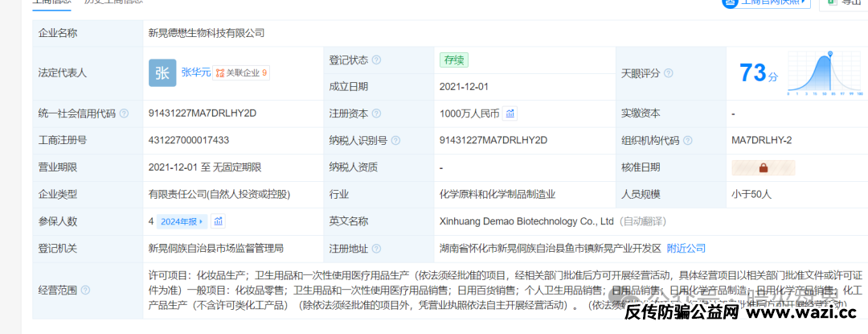Click help icon beside 统一社会信用代码
Screen dimensions: 868x334
tap(124, 113)
